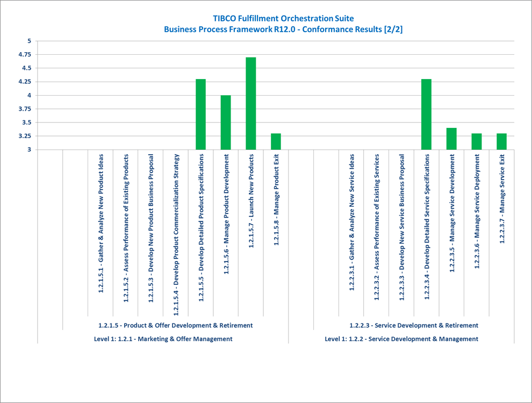
Task: Select label "1.2.2.3.4 - Develop Detailed Service Specifications"
Action: point(427,226)
